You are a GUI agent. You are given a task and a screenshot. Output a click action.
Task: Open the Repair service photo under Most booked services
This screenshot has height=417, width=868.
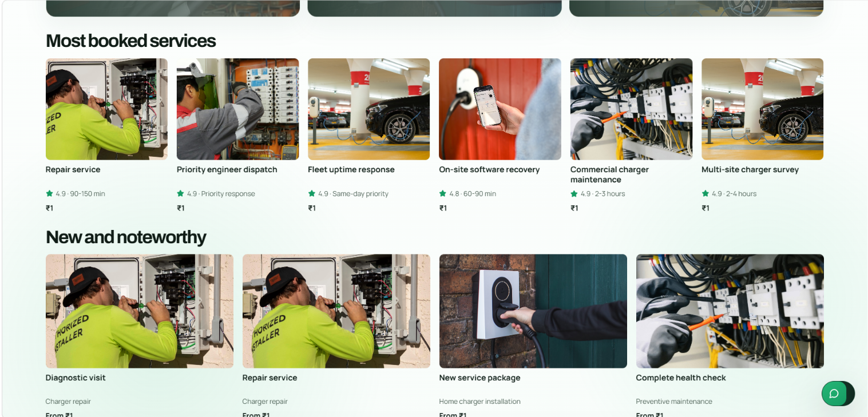[x=106, y=109]
